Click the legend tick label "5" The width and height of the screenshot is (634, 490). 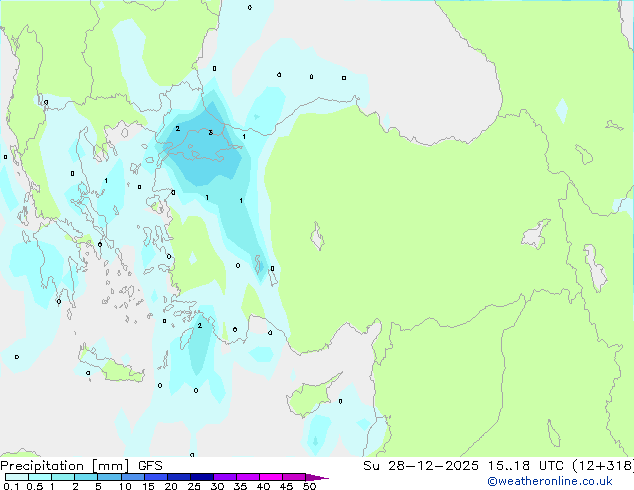[98, 486]
